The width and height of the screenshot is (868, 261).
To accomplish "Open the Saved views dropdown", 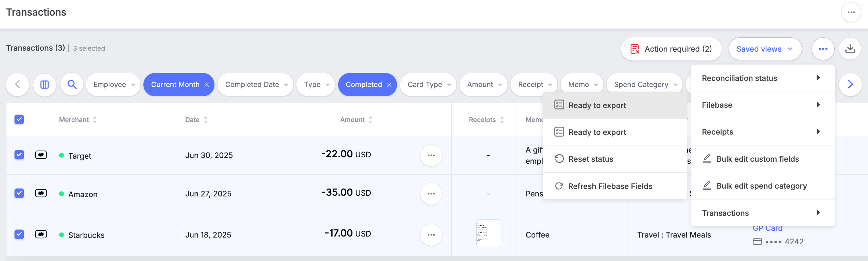I will pyautogui.click(x=765, y=49).
